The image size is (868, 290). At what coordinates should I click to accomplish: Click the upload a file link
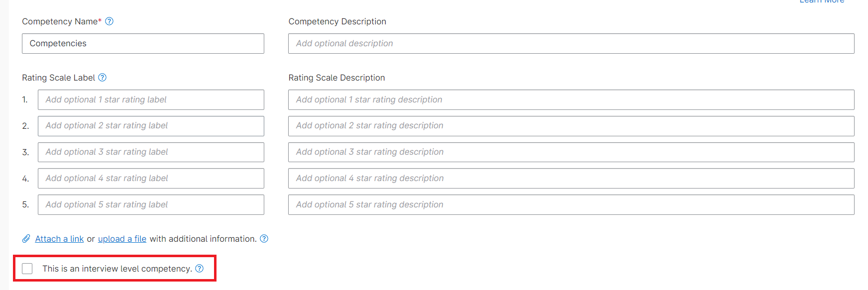(122, 239)
